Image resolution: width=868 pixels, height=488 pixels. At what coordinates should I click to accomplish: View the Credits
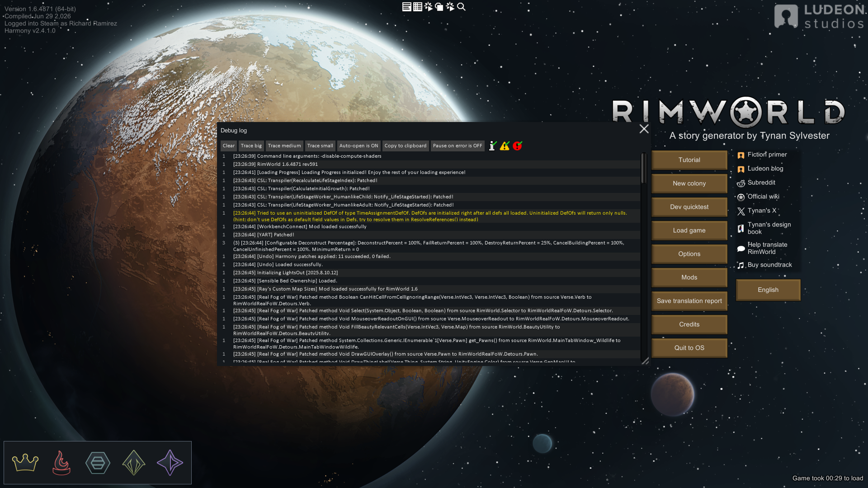pyautogui.click(x=689, y=324)
